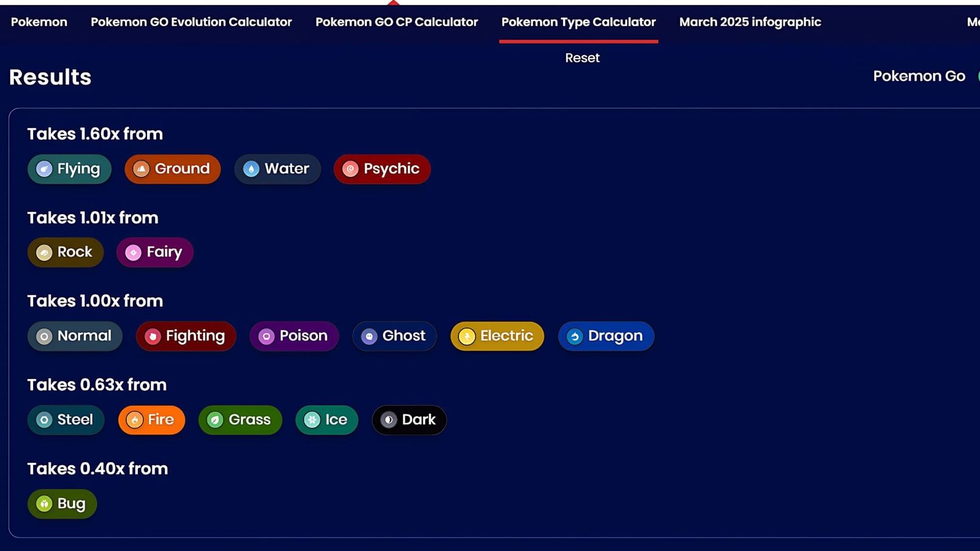Click the Psychic type icon

click(350, 169)
